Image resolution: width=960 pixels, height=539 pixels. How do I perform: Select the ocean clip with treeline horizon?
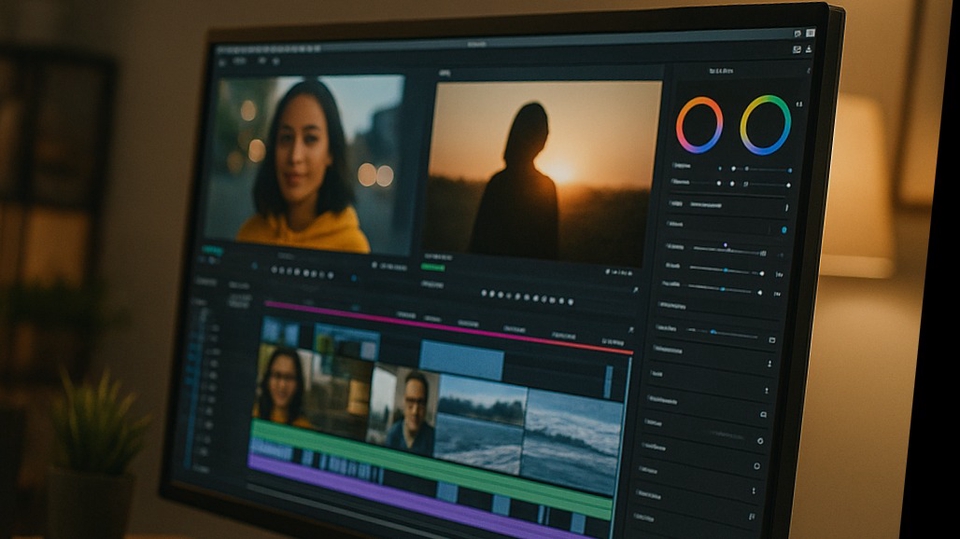[x=479, y=425]
